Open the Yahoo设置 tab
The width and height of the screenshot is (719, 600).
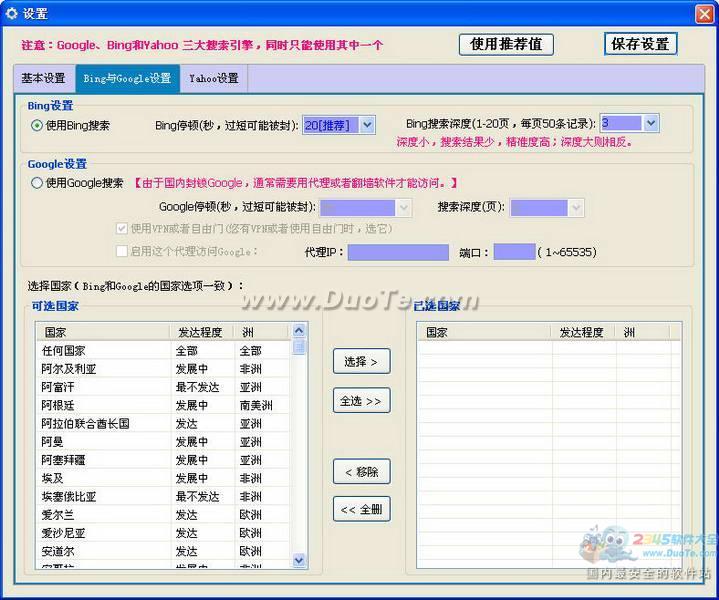214,78
